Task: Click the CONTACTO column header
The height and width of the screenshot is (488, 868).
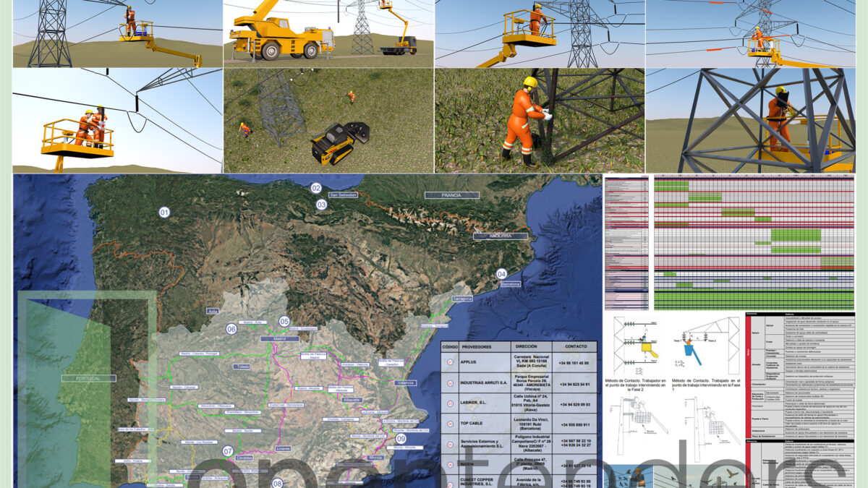Action: coord(576,347)
